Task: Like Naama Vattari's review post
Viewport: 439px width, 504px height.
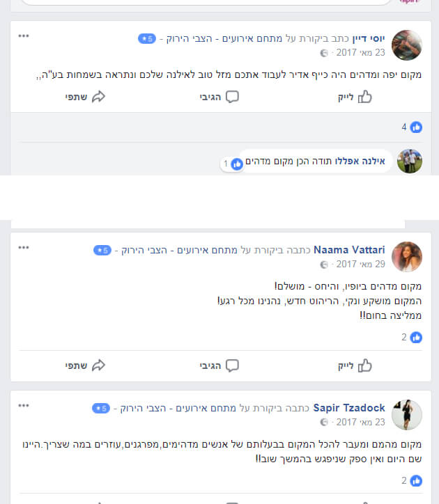Action: 355,365
